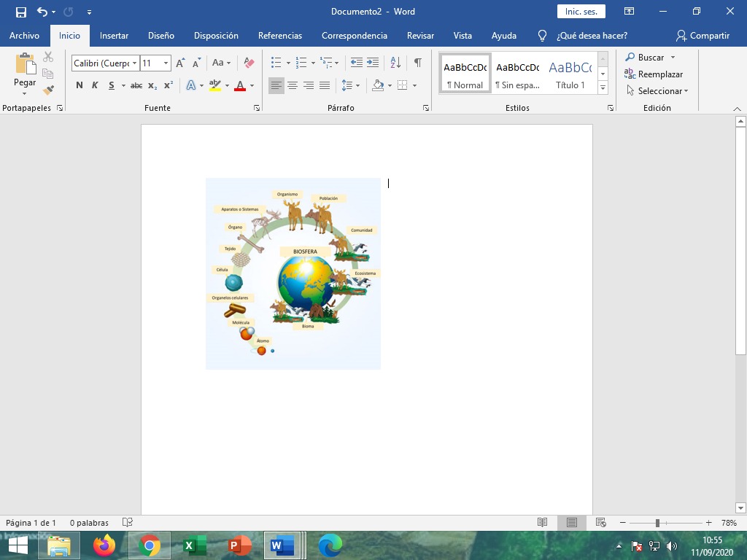Switch to the Referencias tab

coord(279,36)
